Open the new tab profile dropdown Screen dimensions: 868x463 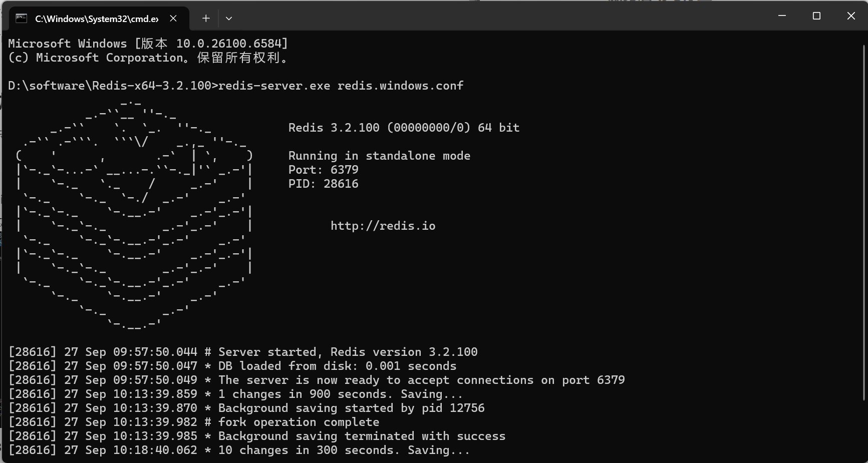coord(229,19)
